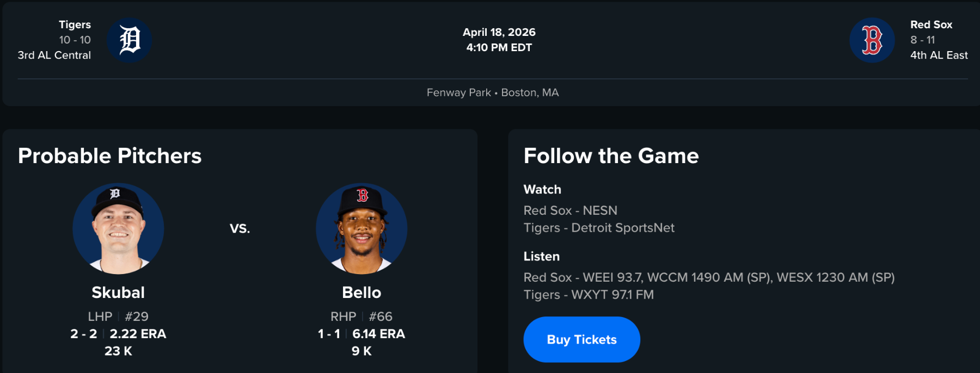This screenshot has width=980, height=373.
Task: Click the 4th AL East standing text
Action: [939, 55]
